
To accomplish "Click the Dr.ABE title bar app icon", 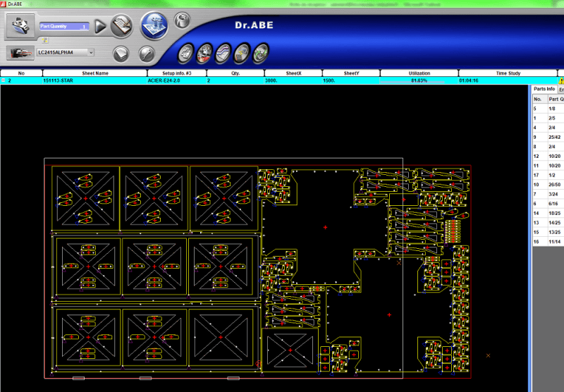I will [4, 4].
